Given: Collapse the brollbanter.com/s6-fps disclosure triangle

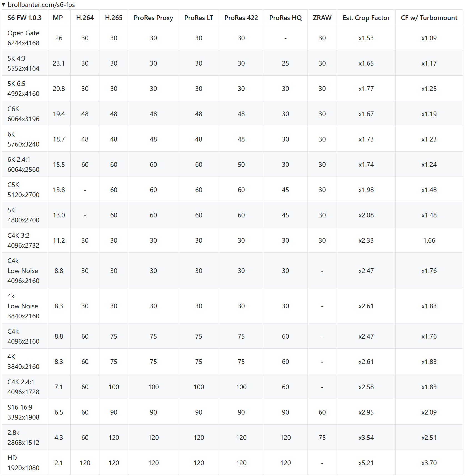Looking at the screenshot, I should click(3, 5).
